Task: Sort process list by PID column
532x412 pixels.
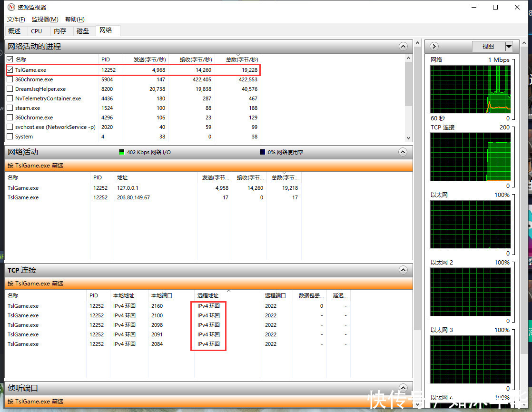Action: [110, 59]
